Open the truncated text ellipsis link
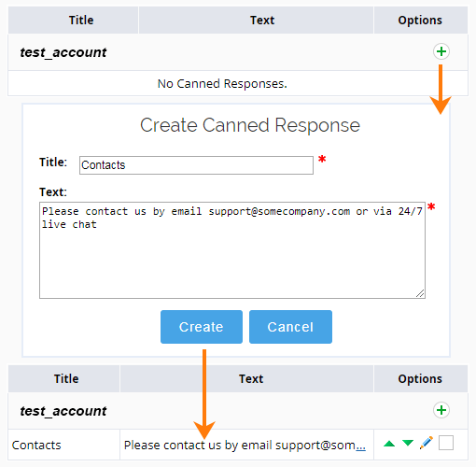Screen dimensions: 476x467 tap(360, 446)
